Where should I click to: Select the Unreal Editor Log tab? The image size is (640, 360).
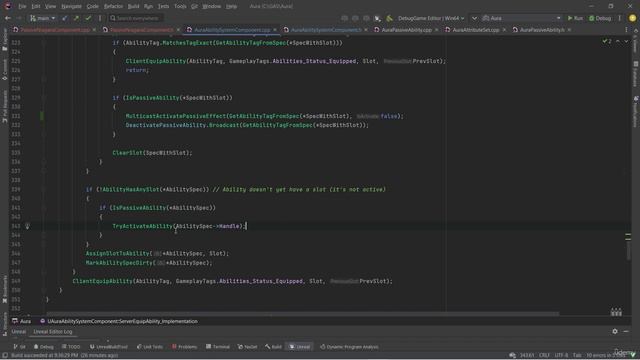pyautogui.click(x=52, y=331)
